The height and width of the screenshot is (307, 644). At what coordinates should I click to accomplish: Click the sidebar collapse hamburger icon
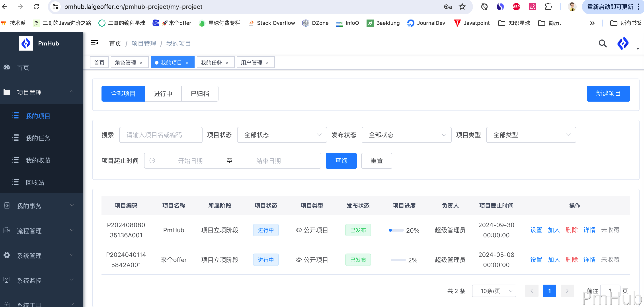pos(94,43)
